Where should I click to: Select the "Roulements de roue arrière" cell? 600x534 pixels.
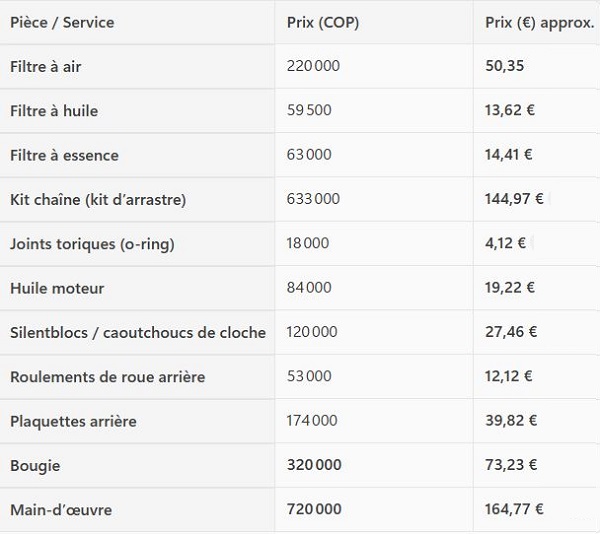coord(107,376)
